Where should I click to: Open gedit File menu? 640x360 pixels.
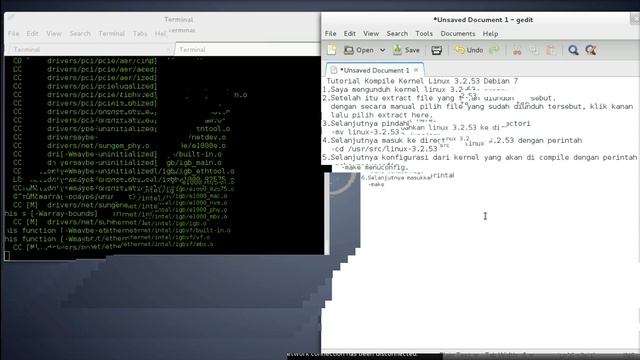pos(330,33)
